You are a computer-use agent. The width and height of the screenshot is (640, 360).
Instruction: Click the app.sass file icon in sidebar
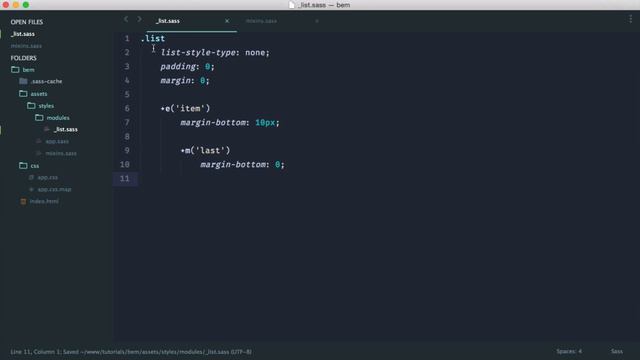[39, 141]
